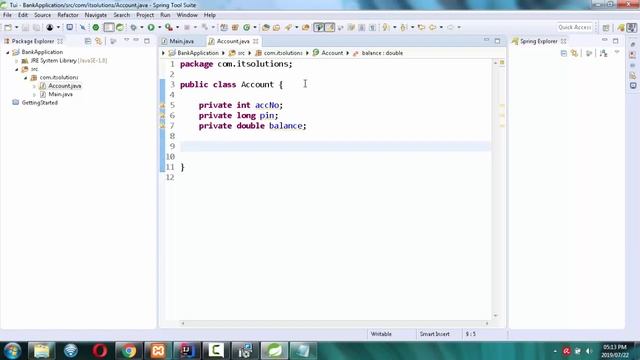Click Next Annotation toolbar icon

click(386, 27)
